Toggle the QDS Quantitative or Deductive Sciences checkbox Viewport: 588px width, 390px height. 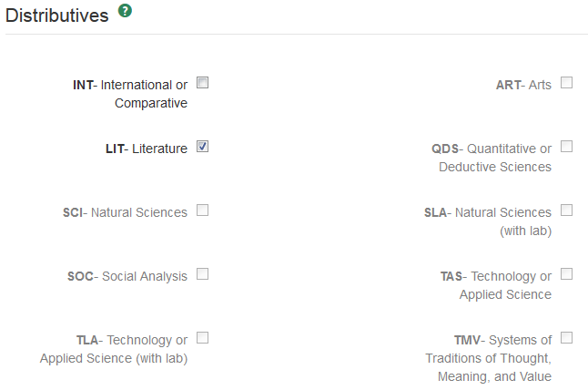tap(567, 147)
